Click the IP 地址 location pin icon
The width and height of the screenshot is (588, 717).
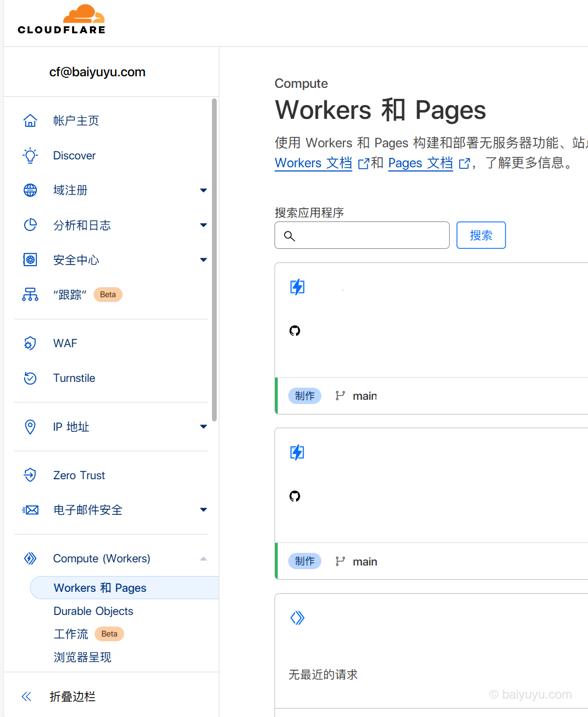point(31,427)
